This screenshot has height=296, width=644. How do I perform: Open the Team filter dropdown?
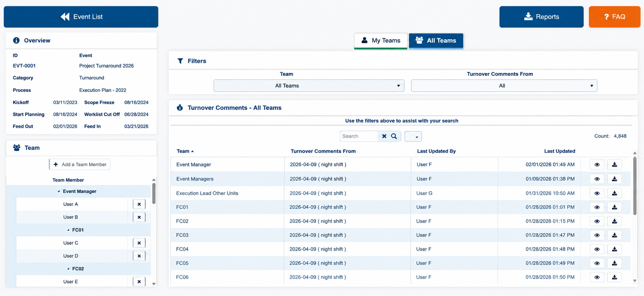(309, 86)
